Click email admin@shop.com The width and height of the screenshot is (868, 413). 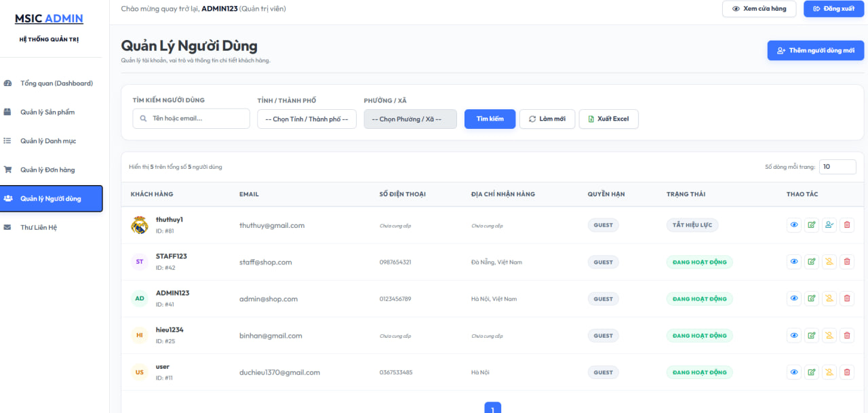pos(269,298)
